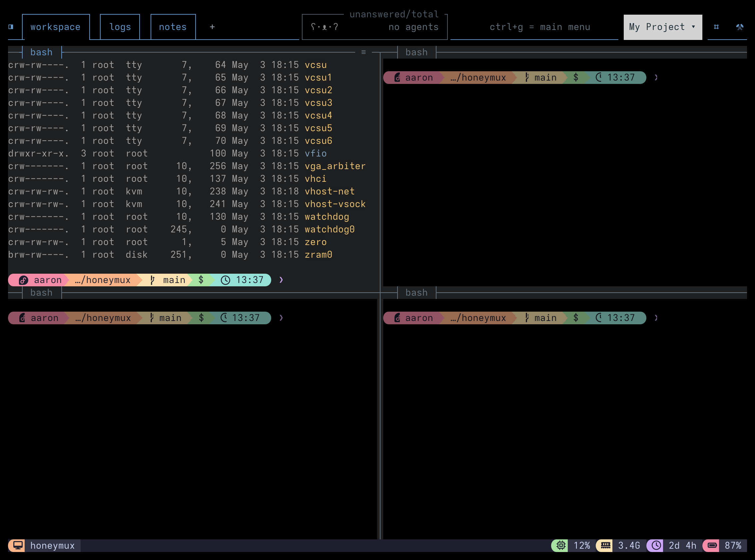755x560 pixels.
Task: Click the vga_arbiter entry in listing
Action: pos(335,166)
